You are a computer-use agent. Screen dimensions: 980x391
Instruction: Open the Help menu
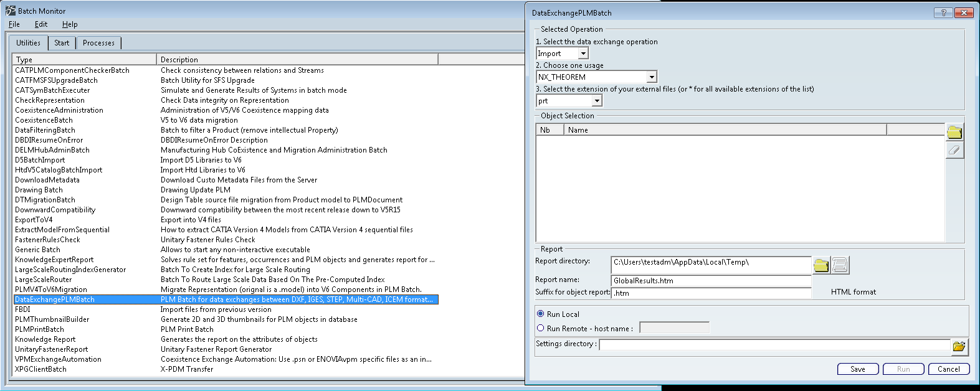[x=70, y=24]
